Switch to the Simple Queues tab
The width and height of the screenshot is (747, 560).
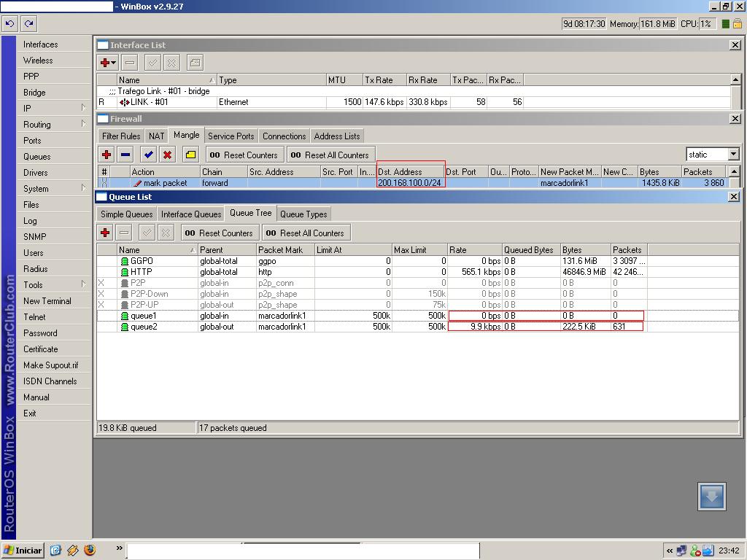click(x=126, y=214)
